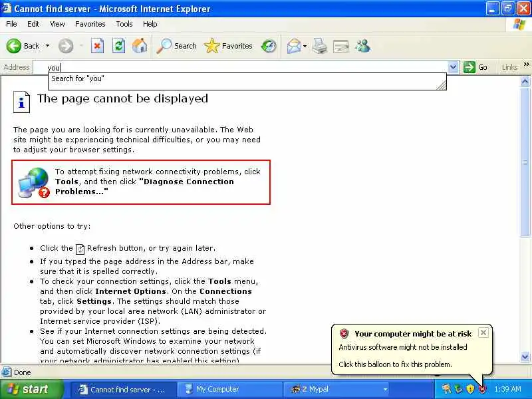Click the Mail envelope toolbar icon
Viewport: 532px width, 399px height.
coord(294,46)
